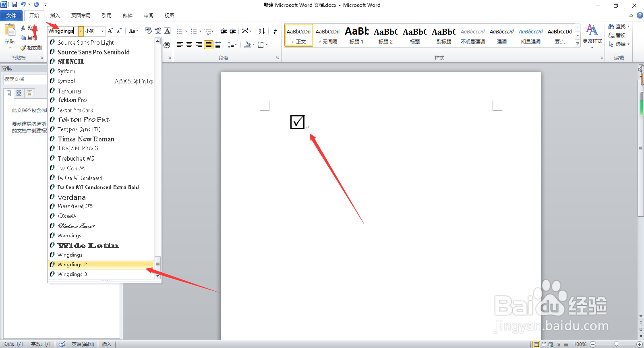Switch to the References (引用) tab
Screen dimensions: 644x348
(106, 16)
